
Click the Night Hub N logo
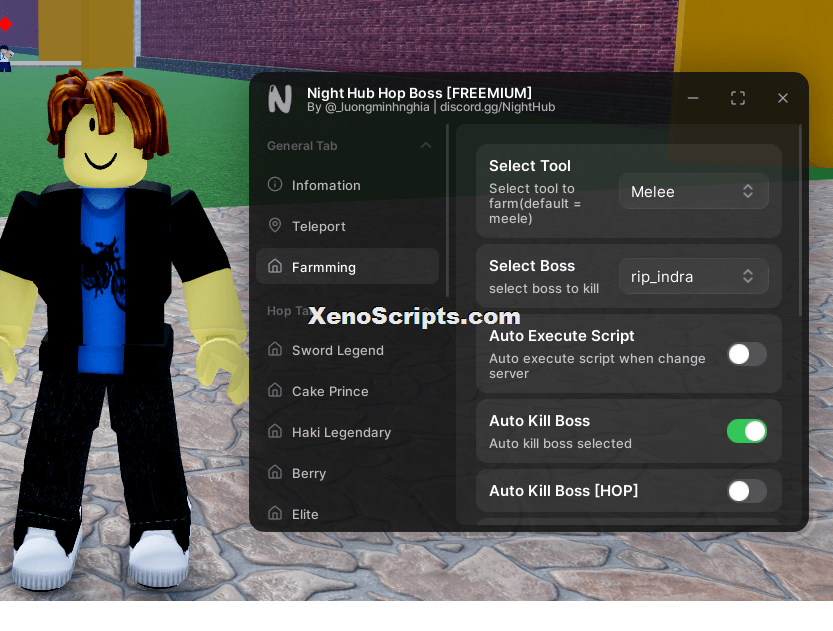coord(280,99)
